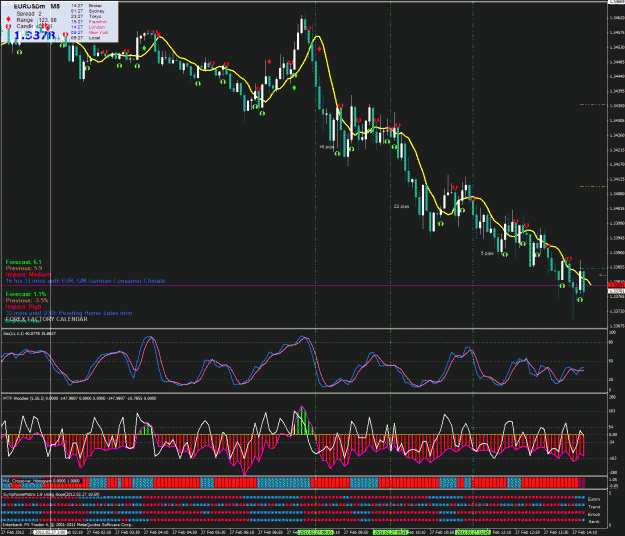Image resolution: width=625 pixels, height=536 pixels.
Task: Click the red current price tag on price axis
Action: pyautogui.click(x=616, y=285)
